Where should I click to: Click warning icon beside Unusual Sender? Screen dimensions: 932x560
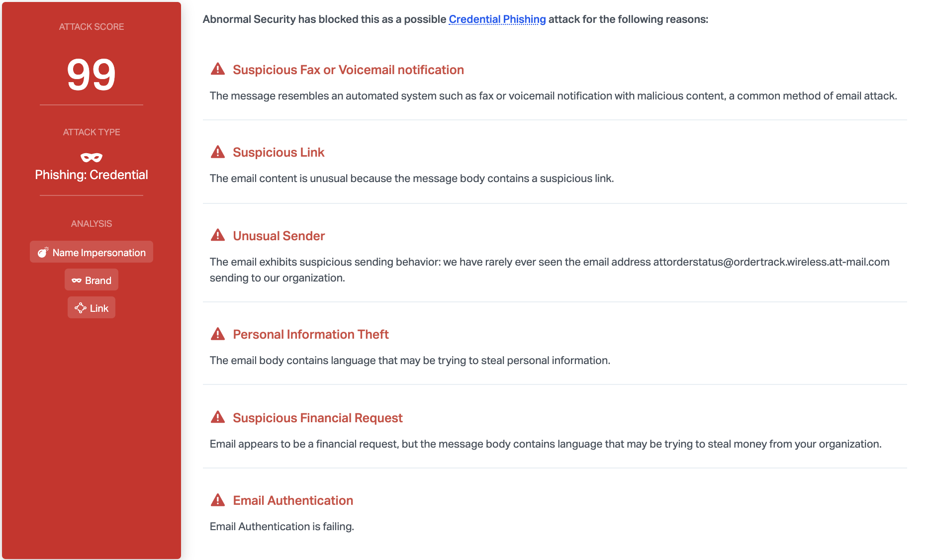(x=218, y=235)
